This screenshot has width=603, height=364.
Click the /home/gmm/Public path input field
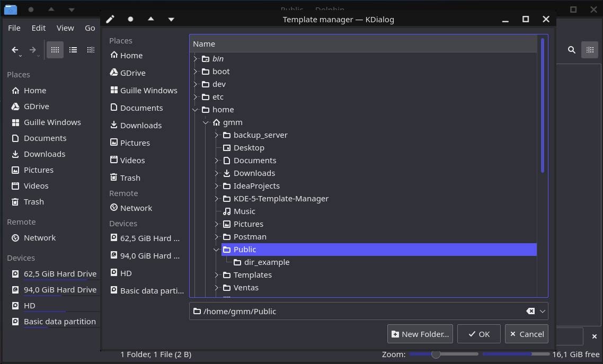368,312
